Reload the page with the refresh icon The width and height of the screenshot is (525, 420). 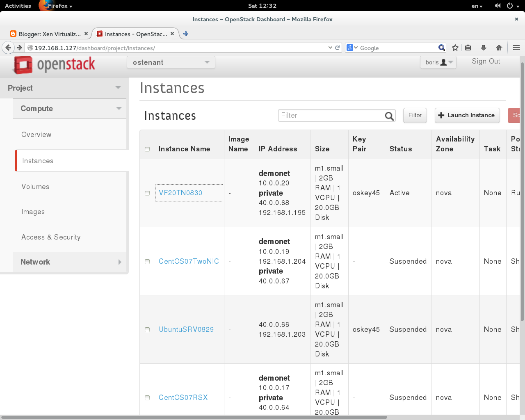pyautogui.click(x=338, y=48)
